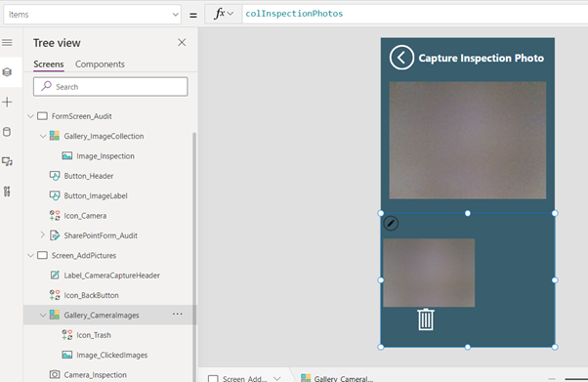Open the Insert plus icon in sidebar
588x382 pixels.
pyautogui.click(x=7, y=102)
